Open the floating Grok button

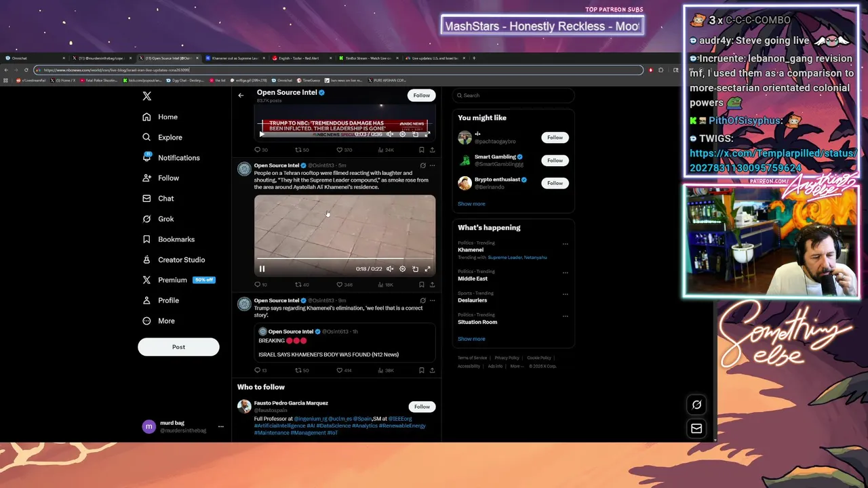tap(696, 405)
